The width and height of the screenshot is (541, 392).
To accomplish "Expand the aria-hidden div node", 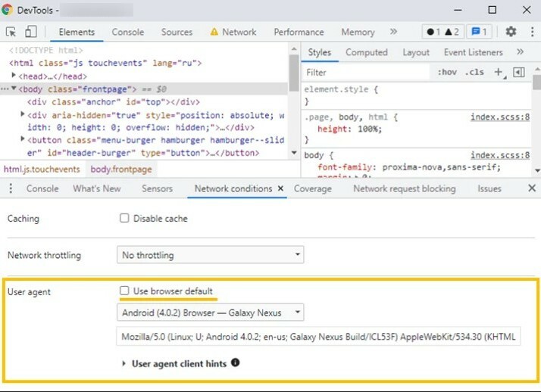I will 23,114.
